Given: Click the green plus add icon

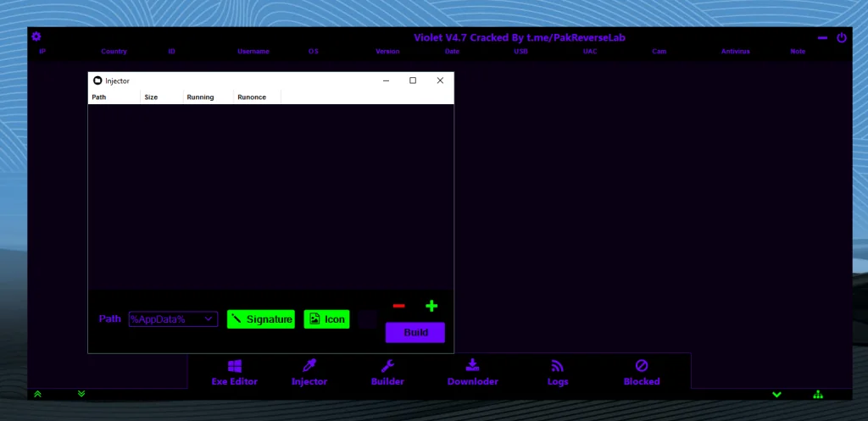Looking at the screenshot, I should coord(431,306).
